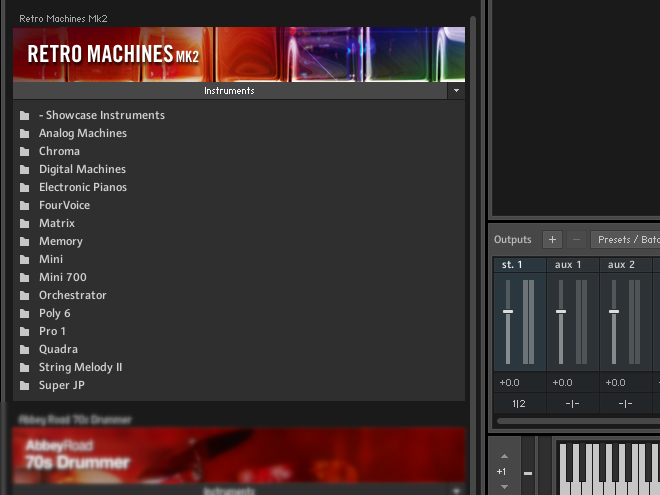Open the st. 1 channel routing 1|2

click(519, 404)
